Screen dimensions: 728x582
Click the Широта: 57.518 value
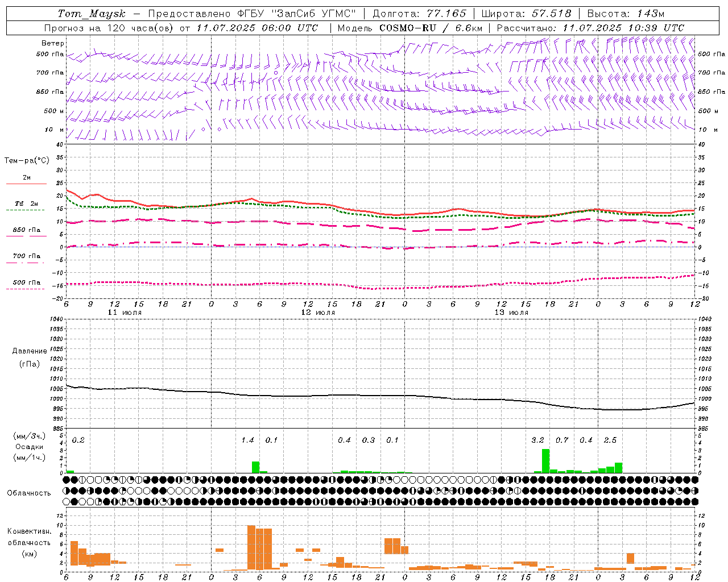tap(526, 14)
